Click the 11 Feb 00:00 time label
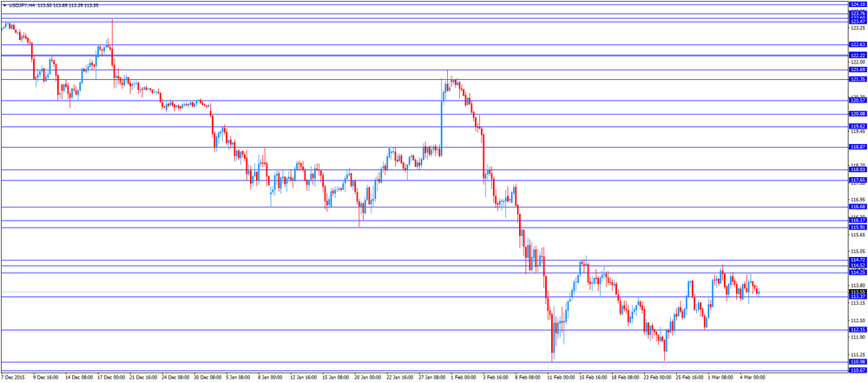The width and height of the screenshot is (868, 383). [x=560, y=378]
